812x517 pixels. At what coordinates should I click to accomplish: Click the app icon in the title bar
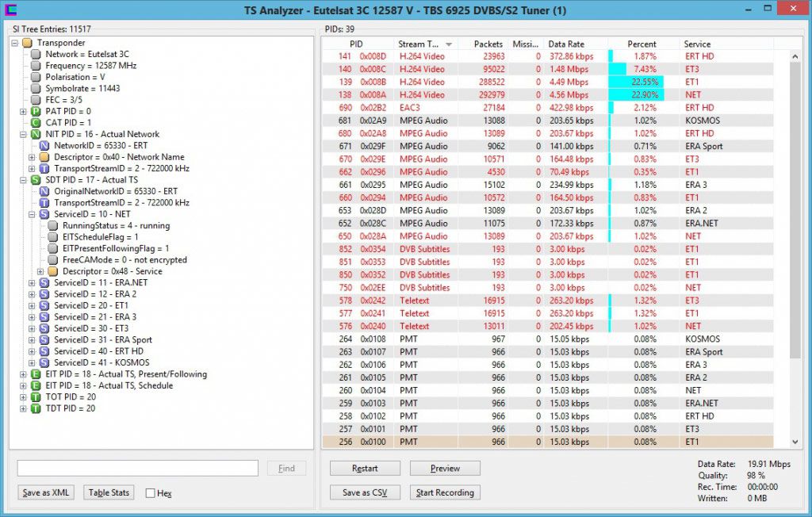(x=10, y=10)
